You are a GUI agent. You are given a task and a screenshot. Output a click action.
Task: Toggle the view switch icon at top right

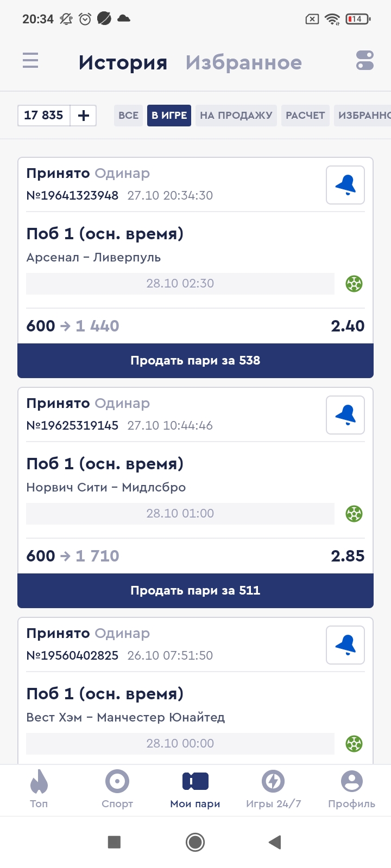coord(365,61)
